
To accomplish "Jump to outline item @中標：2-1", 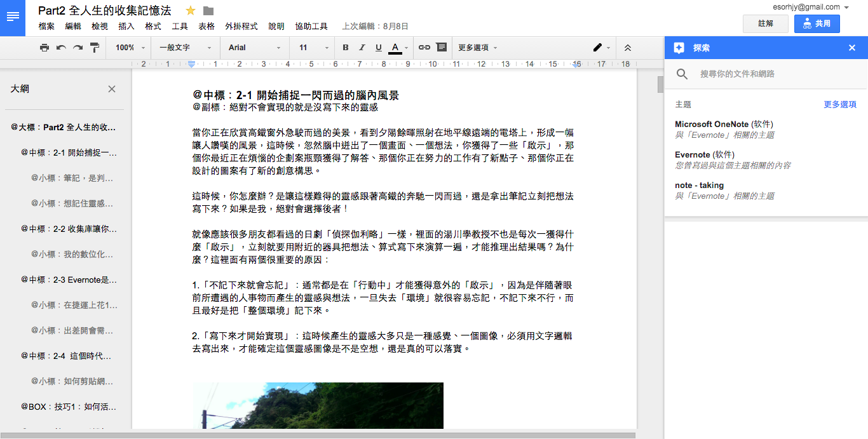I will pos(69,152).
